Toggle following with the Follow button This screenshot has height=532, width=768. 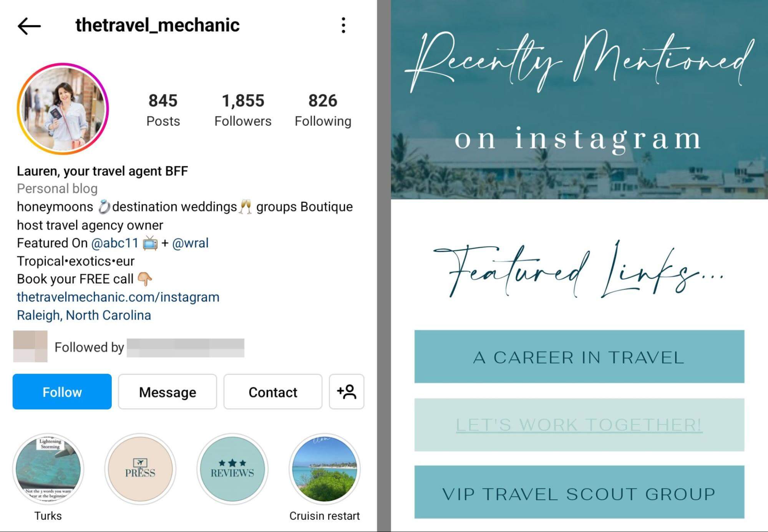pyautogui.click(x=62, y=392)
